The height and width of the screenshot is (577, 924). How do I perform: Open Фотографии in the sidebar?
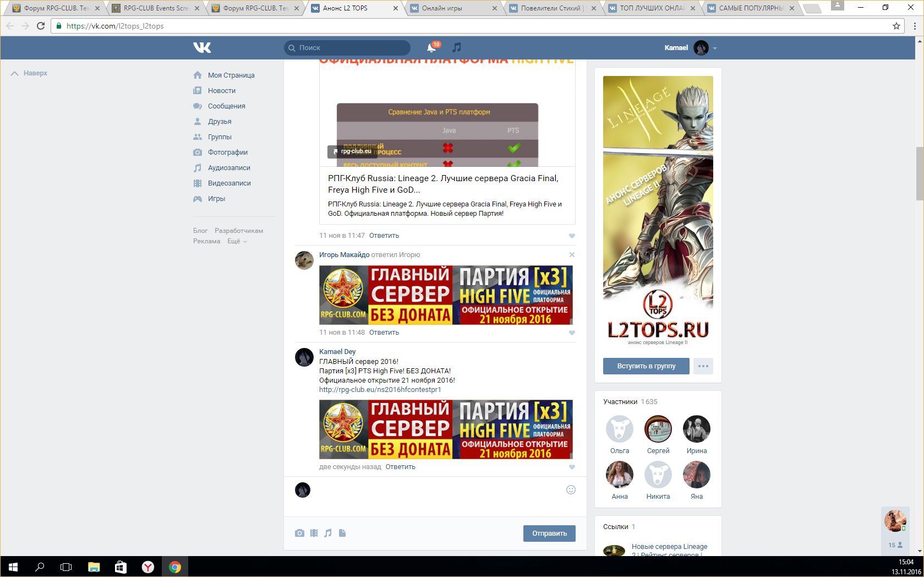(228, 153)
